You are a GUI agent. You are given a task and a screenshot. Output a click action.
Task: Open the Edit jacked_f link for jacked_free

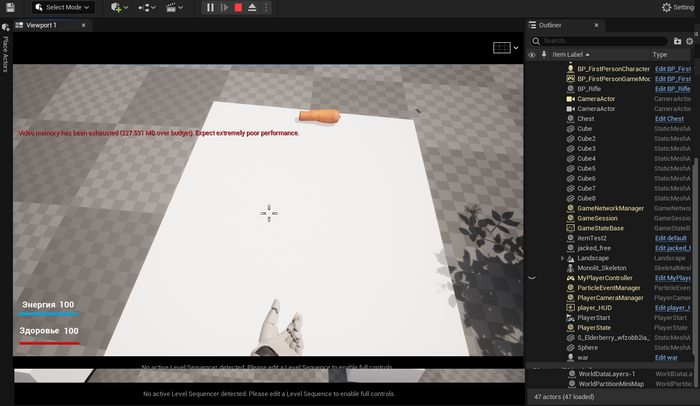tap(672, 248)
